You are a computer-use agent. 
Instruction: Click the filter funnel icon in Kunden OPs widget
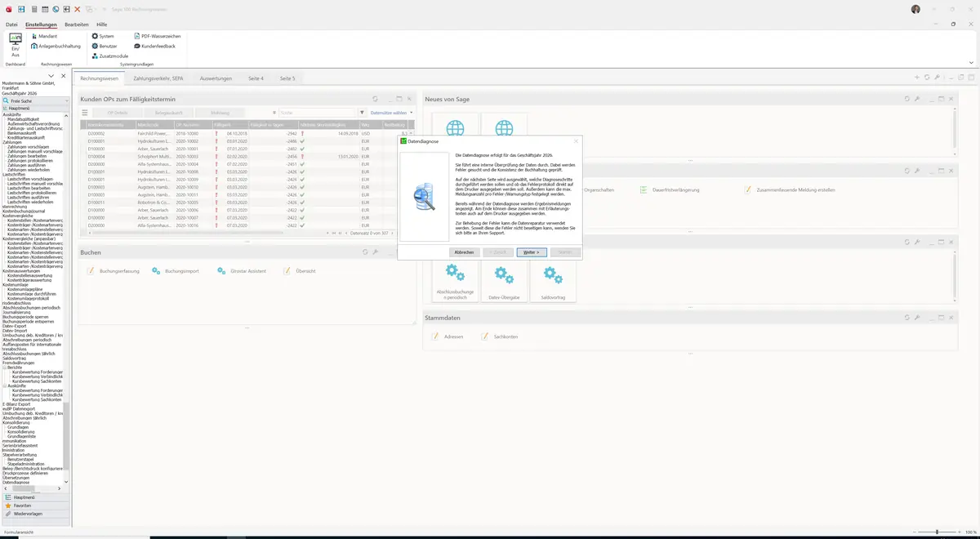(x=362, y=113)
